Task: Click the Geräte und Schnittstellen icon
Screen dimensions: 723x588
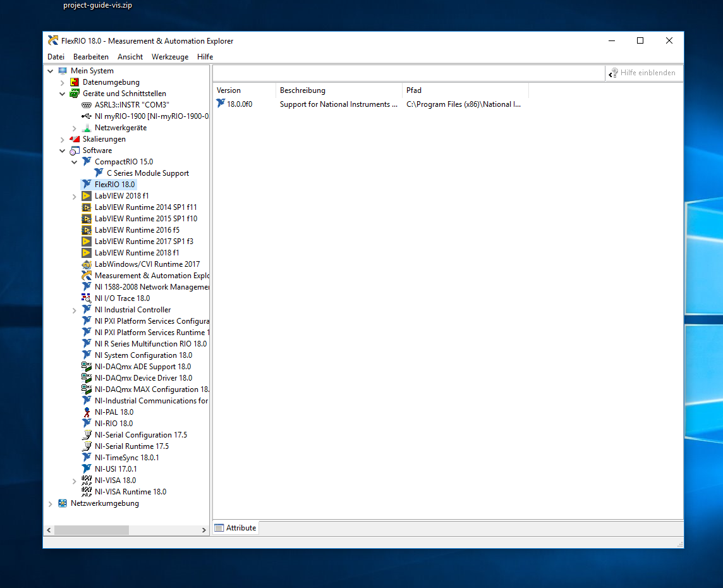Action: tap(74, 94)
